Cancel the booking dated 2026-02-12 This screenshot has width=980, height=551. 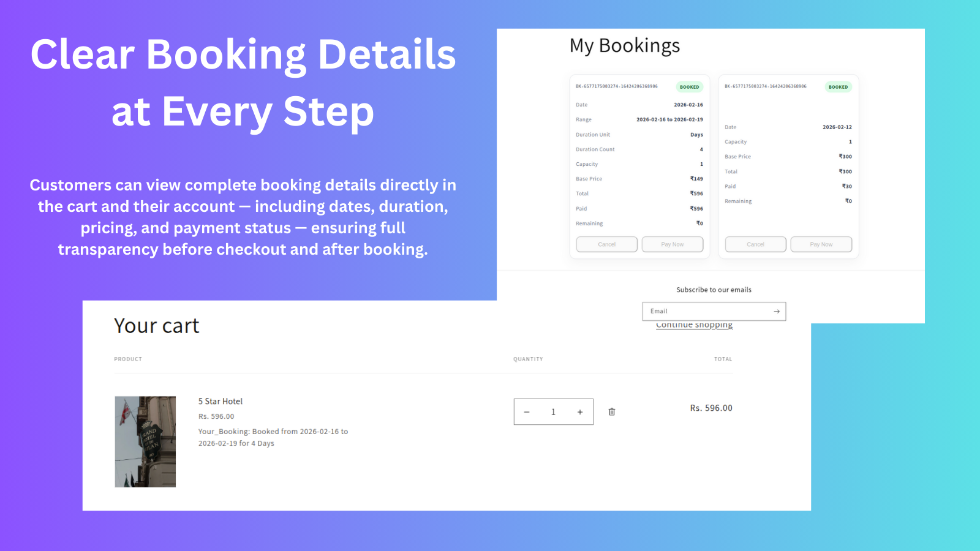(x=755, y=244)
